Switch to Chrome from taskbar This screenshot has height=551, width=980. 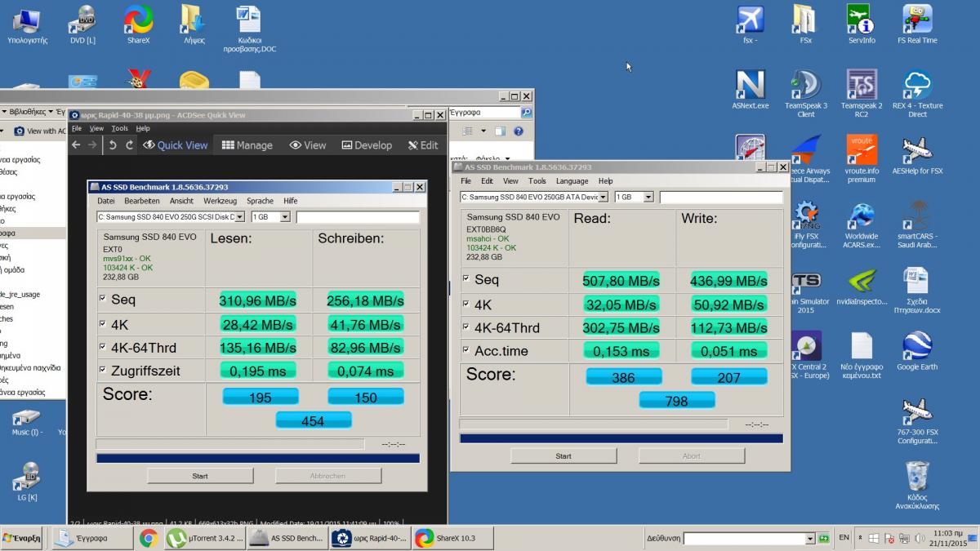pos(148,538)
